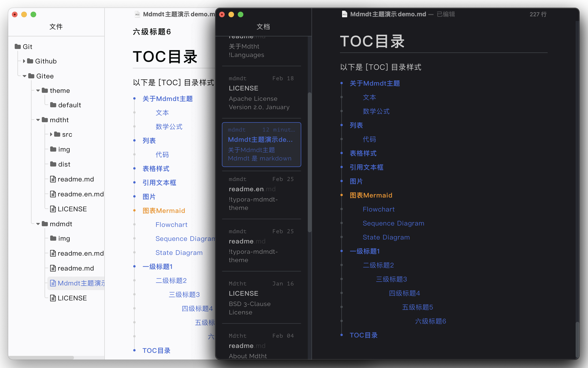Click the dark document list scrollbar
The width and height of the screenshot is (588, 368).
pos(309,162)
